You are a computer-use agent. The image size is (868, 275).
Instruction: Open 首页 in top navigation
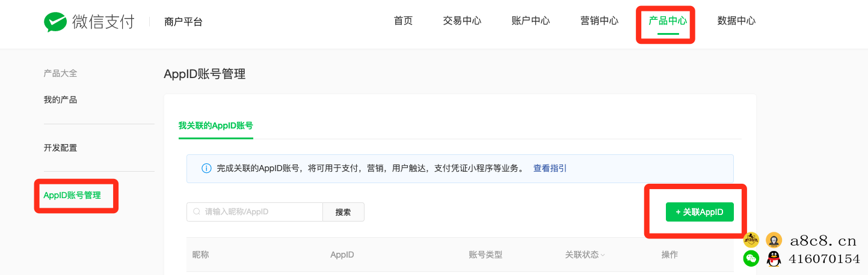pos(403,21)
